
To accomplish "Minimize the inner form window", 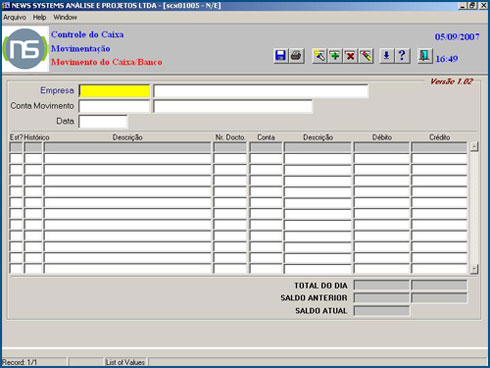I will 462,5.
